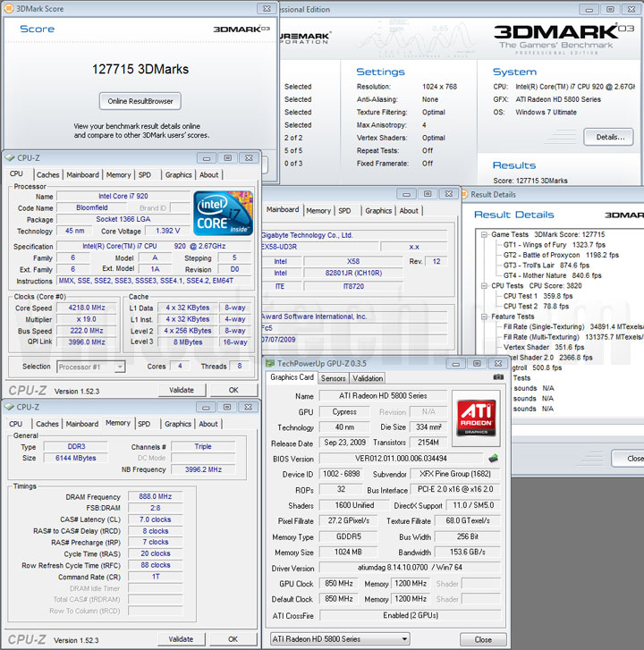Switch to the Sensors tab in GPU-Z
644x650 pixels.
pyautogui.click(x=333, y=378)
